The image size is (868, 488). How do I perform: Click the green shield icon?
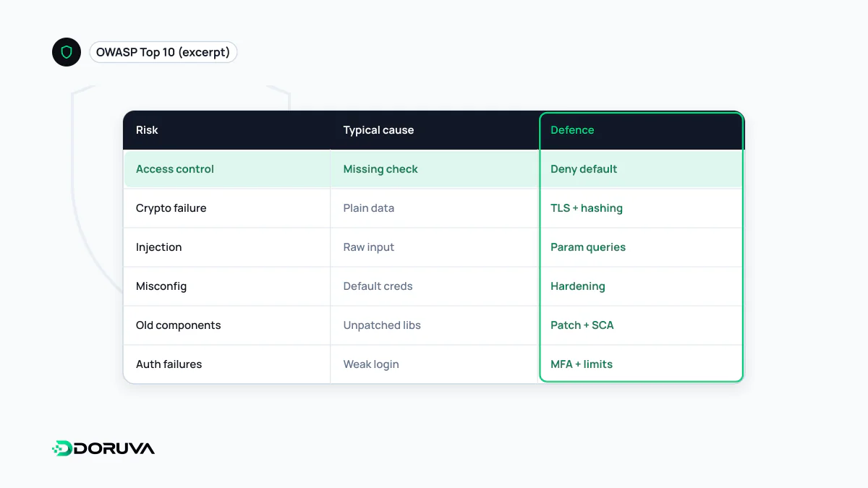point(67,52)
